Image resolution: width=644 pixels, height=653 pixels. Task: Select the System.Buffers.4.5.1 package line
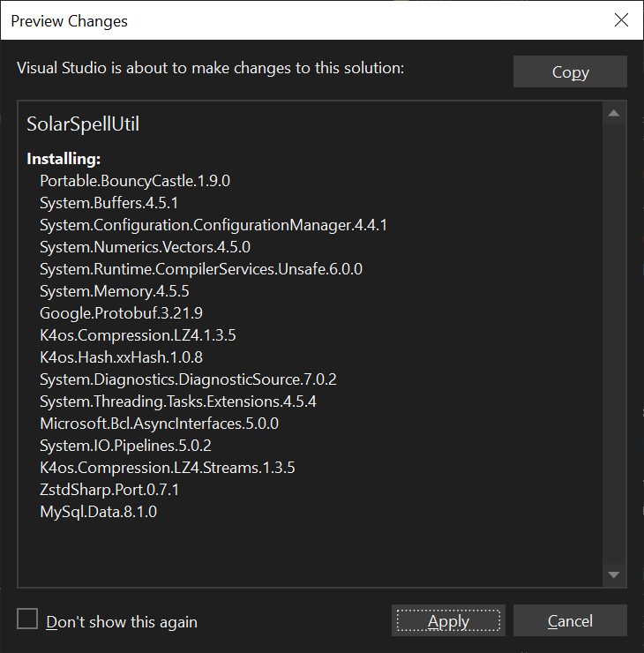(x=109, y=203)
